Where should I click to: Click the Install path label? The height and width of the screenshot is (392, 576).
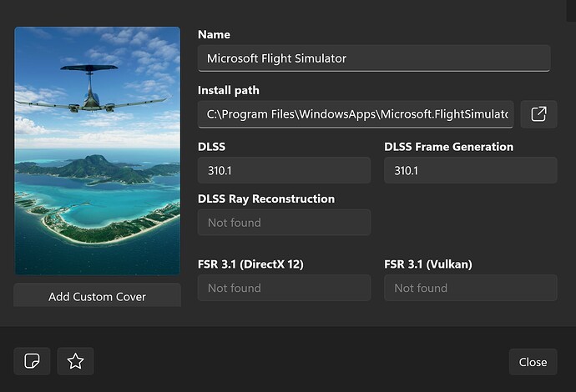(x=229, y=90)
